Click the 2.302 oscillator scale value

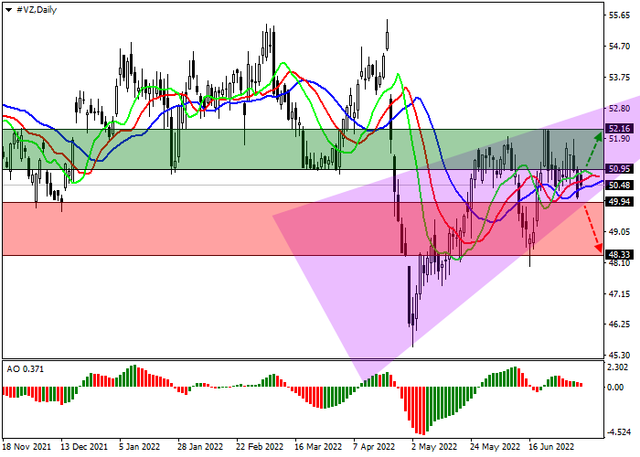618,367
